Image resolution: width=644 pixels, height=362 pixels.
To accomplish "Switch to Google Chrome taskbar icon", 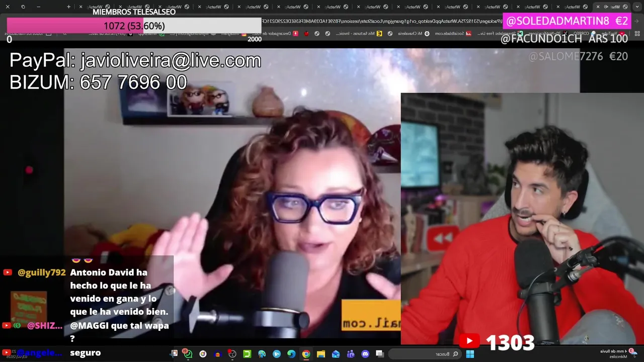I will [306, 354].
